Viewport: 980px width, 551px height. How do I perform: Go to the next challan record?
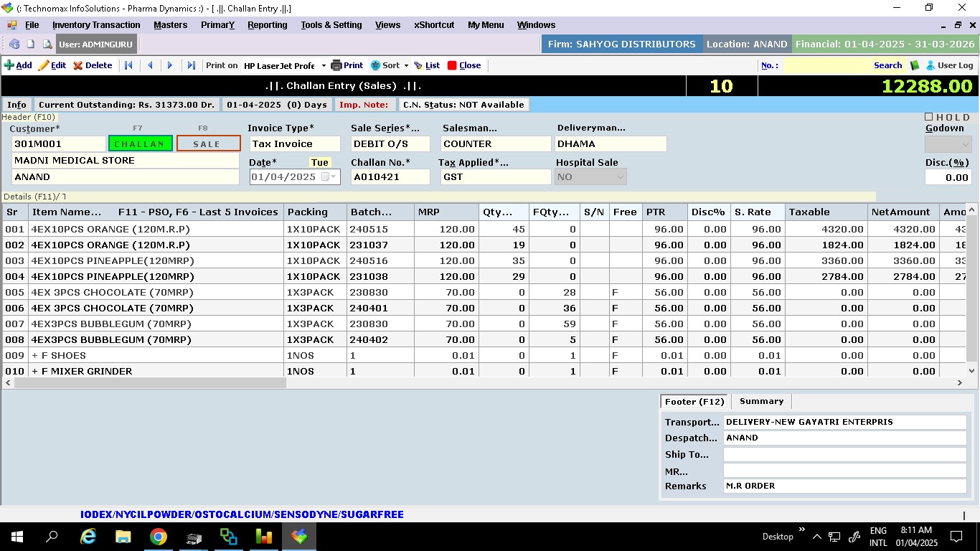point(170,65)
